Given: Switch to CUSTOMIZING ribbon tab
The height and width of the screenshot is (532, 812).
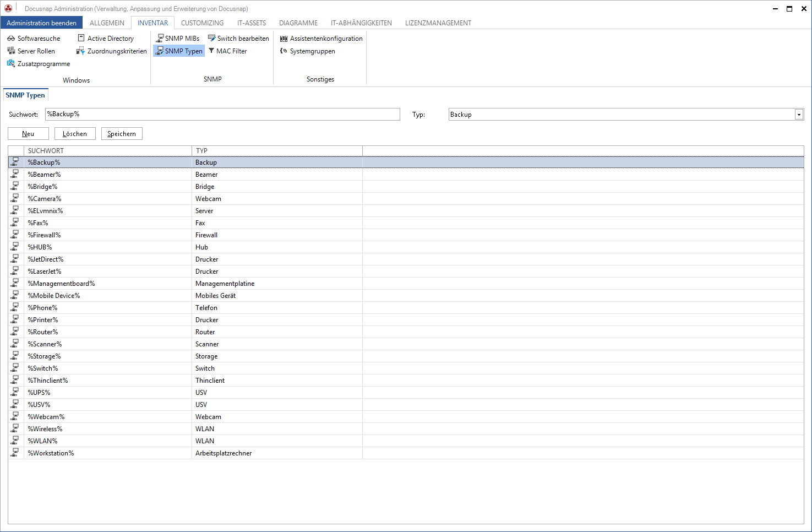Looking at the screenshot, I should [203, 23].
